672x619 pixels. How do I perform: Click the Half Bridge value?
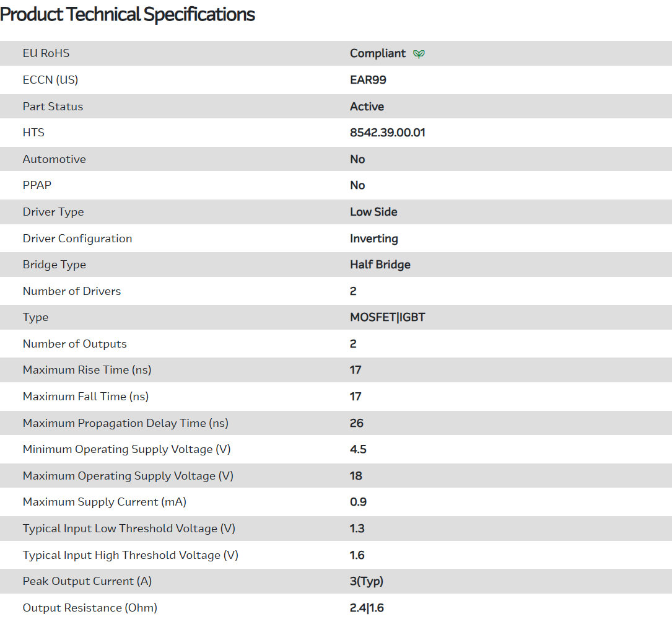click(380, 265)
